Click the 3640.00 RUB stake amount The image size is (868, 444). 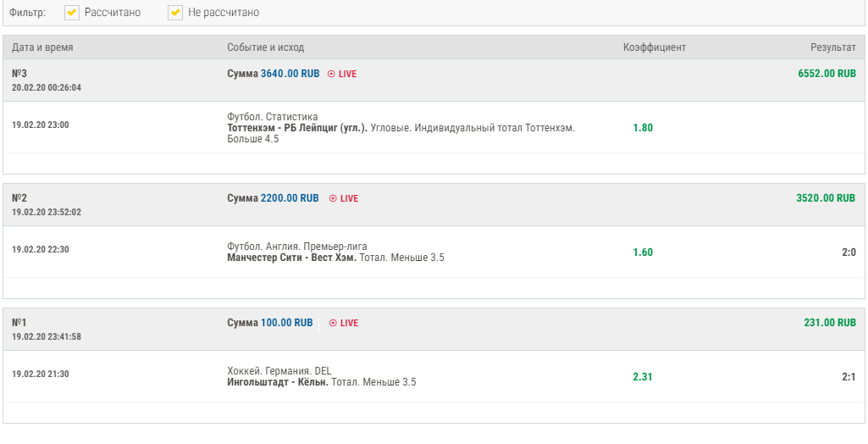tap(290, 74)
